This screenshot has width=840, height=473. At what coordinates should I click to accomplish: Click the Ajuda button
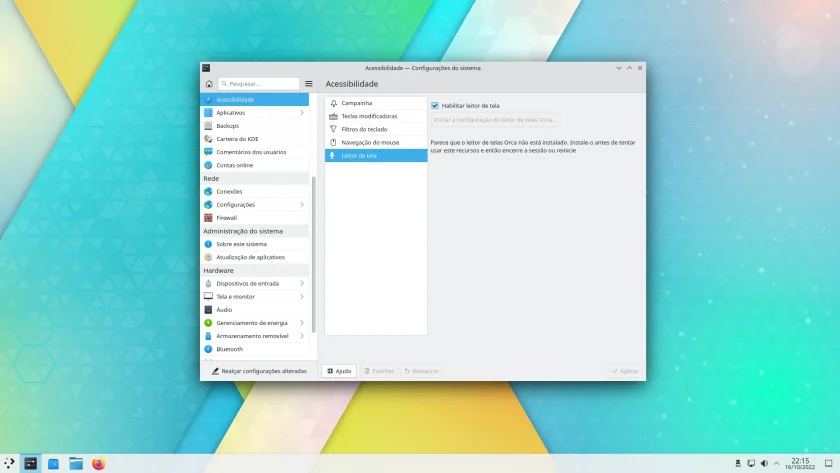coord(339,371)
